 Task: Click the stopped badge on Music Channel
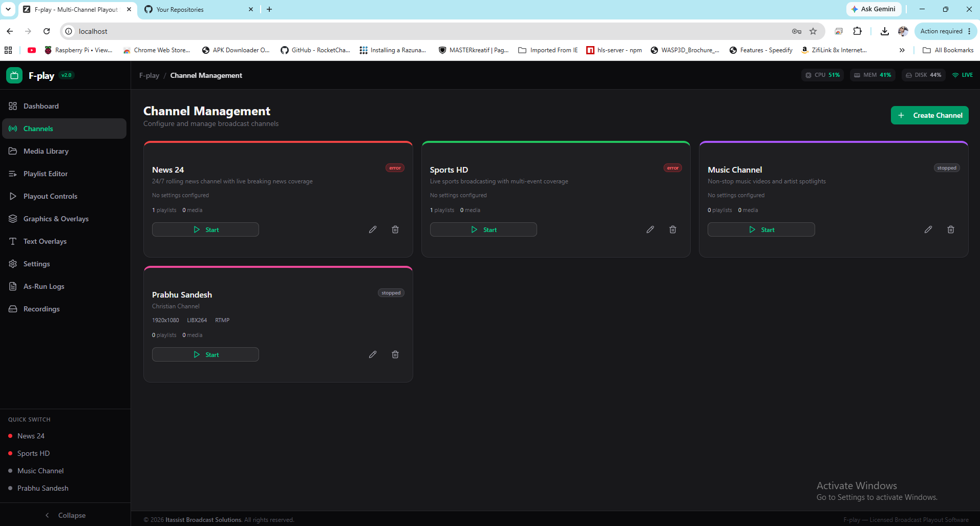(947, 168)
